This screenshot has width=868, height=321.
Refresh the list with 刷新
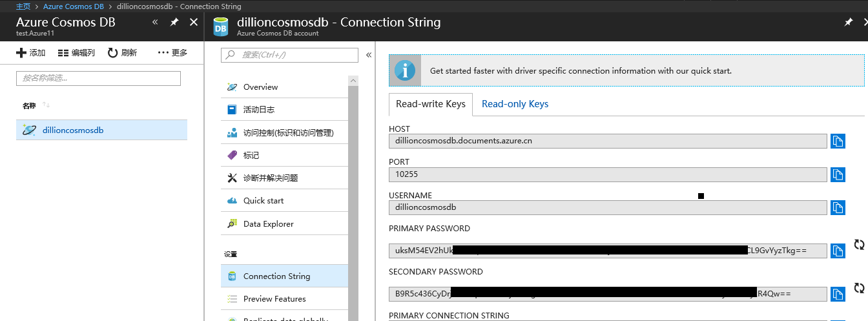pos(122,53)
